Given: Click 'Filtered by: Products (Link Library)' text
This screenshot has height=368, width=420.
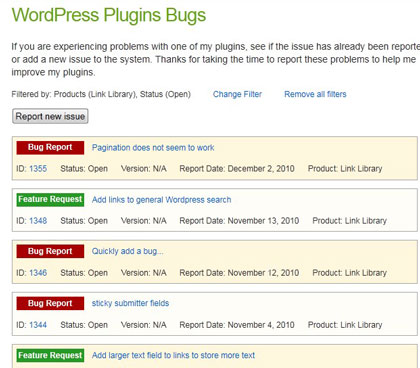Looking at the screenshot, I should (x=74, y=94).
